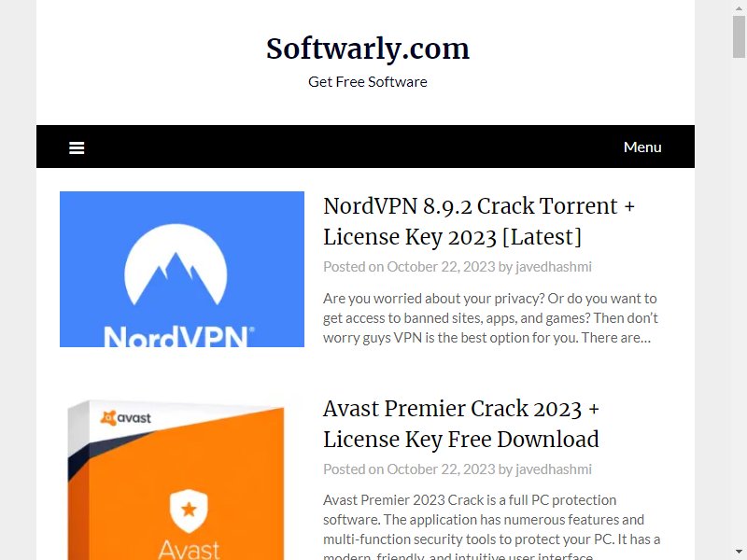The width and height of the screenshot is (747, 560).
Task: Open Avast Premier Crack 2023 article title
Action: coord(461,424)
